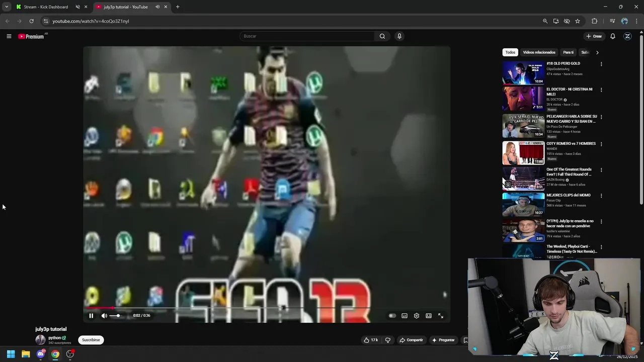
Task: Click the Crear button
Action: click(x=594, y=36)
